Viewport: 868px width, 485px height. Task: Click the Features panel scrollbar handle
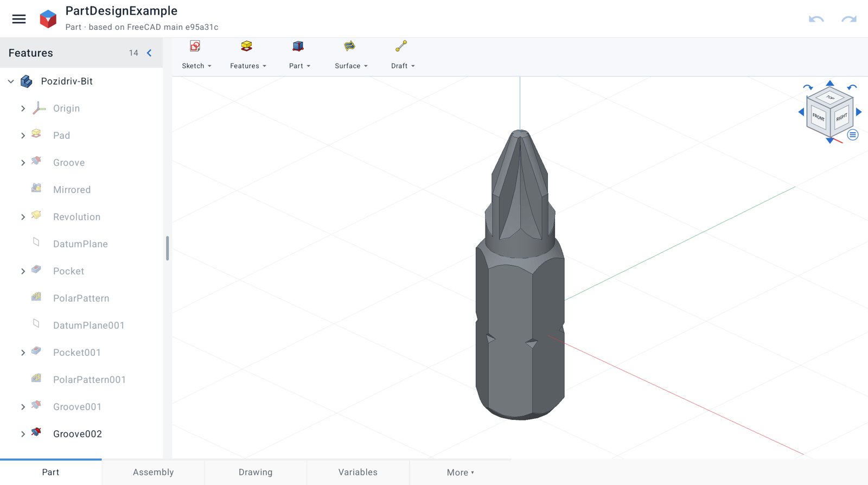click(x=168, y=248)
